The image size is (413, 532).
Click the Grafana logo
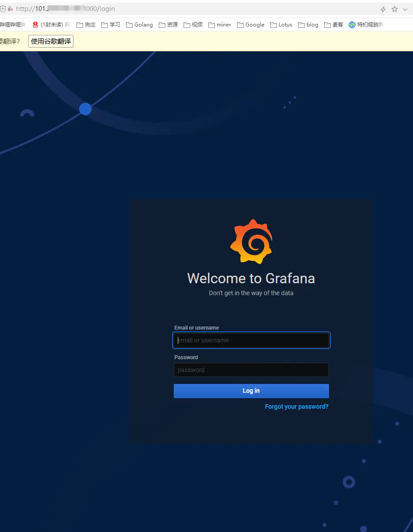coord(251,242)
